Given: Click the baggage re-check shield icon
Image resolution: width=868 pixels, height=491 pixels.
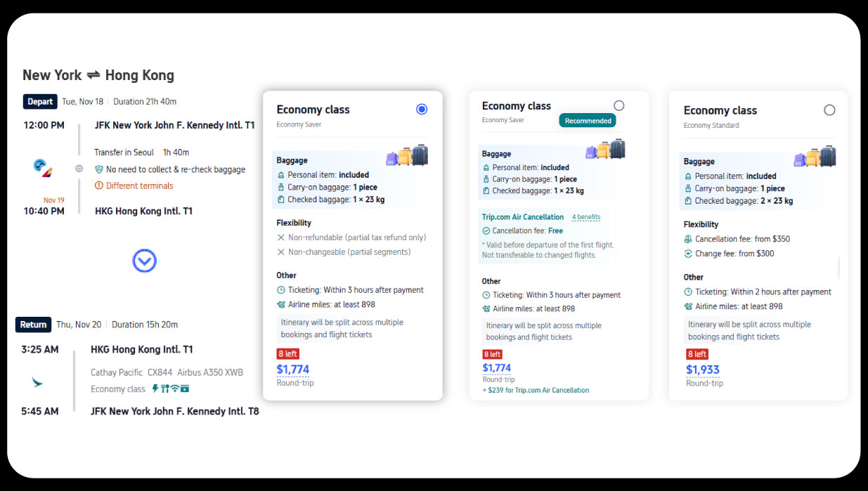Looking at the screenshot, I should 99,169.
